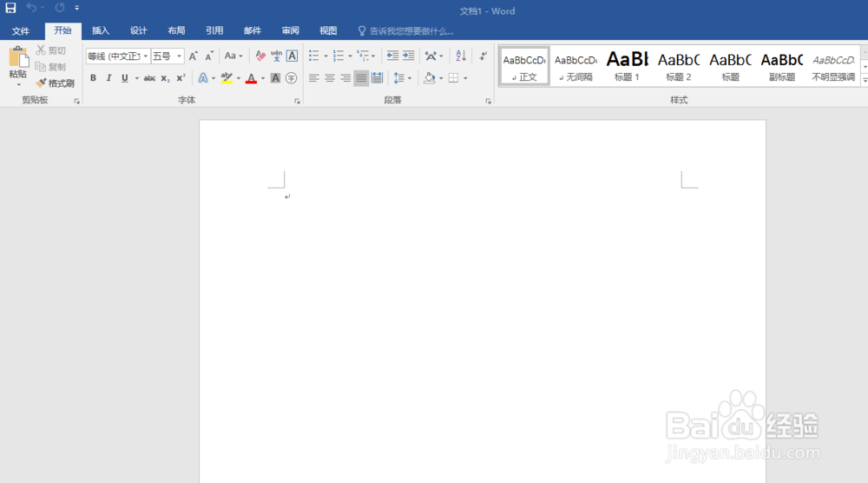The height and width of the screenshot is (483, 868).
Task: Align text right
Action: pos(345,78)
